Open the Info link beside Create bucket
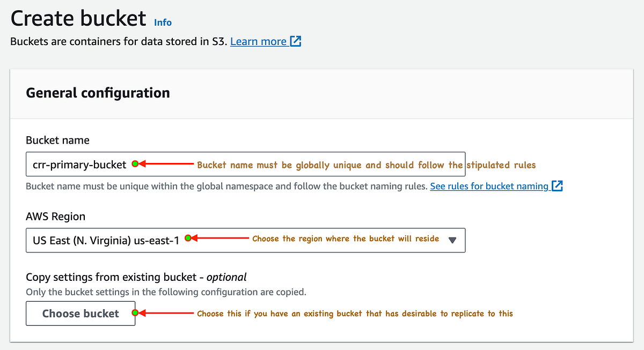The image size is (644, 350). click(163, 22)
